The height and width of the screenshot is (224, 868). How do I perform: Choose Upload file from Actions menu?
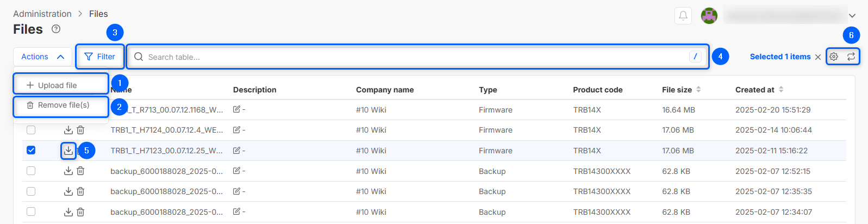click(57, 85)
